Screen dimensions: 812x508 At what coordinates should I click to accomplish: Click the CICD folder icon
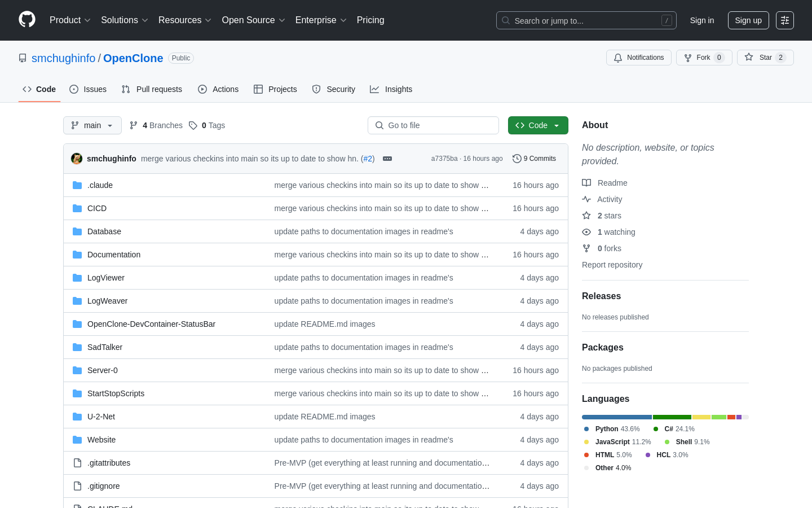point(77,208)
